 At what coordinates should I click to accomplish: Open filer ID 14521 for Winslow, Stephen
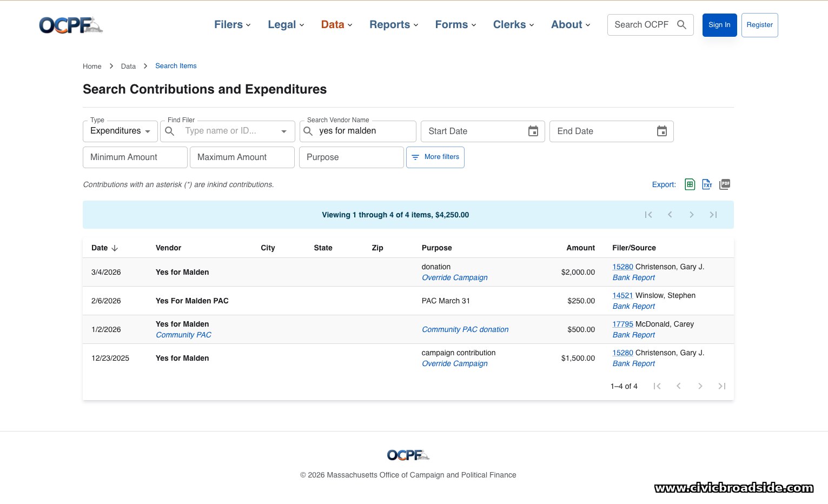click(622, 296)
